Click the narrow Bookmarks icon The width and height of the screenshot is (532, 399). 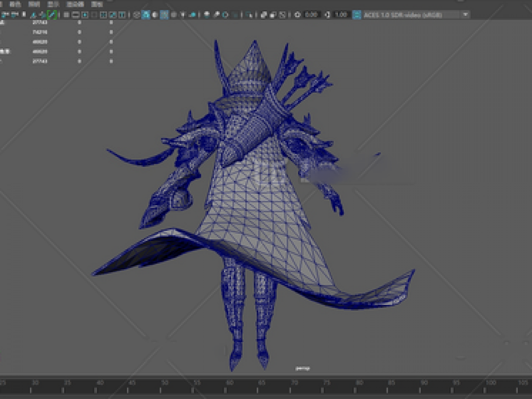click(x=24, y=15)
